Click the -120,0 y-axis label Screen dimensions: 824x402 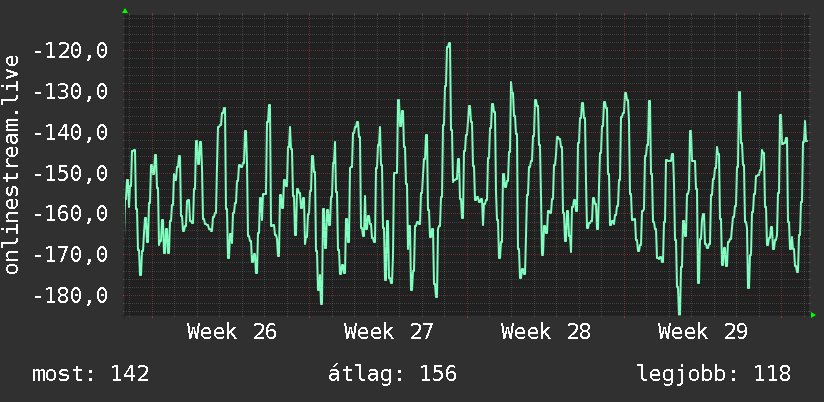71,51
